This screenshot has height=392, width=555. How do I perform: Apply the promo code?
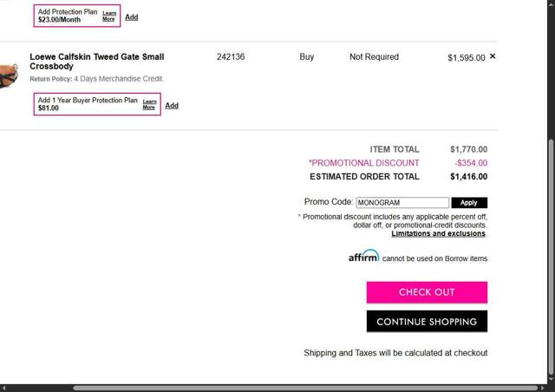coord(469,203)
